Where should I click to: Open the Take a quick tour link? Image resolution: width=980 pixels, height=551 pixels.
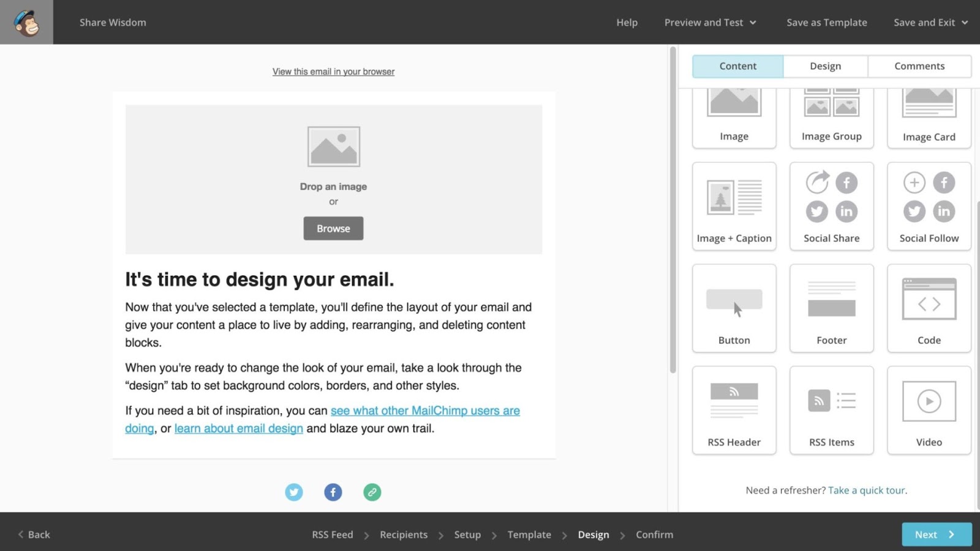(866, 490)
